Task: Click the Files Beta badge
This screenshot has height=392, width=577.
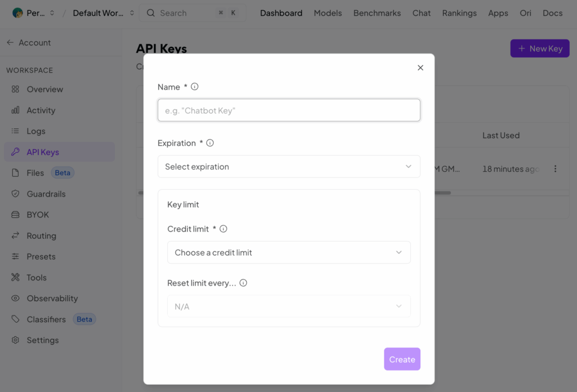Action: tap(63, 173)
